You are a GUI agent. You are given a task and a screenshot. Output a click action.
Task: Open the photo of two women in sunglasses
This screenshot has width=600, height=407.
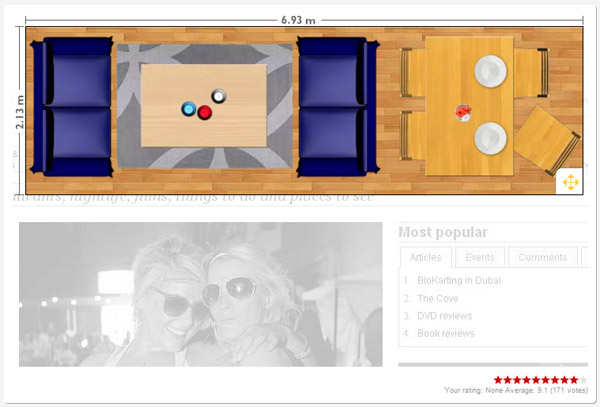coord(201,294)
